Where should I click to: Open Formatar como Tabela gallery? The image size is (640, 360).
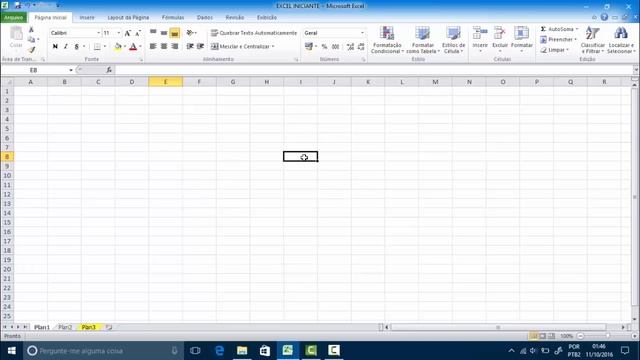click(422, 40)
